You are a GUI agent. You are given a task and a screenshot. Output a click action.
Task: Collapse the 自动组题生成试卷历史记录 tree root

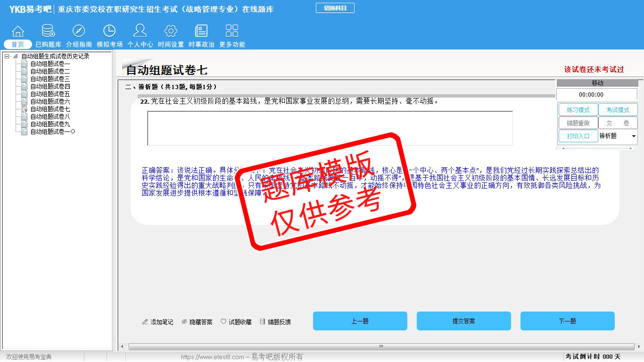[x=7, y=57]
